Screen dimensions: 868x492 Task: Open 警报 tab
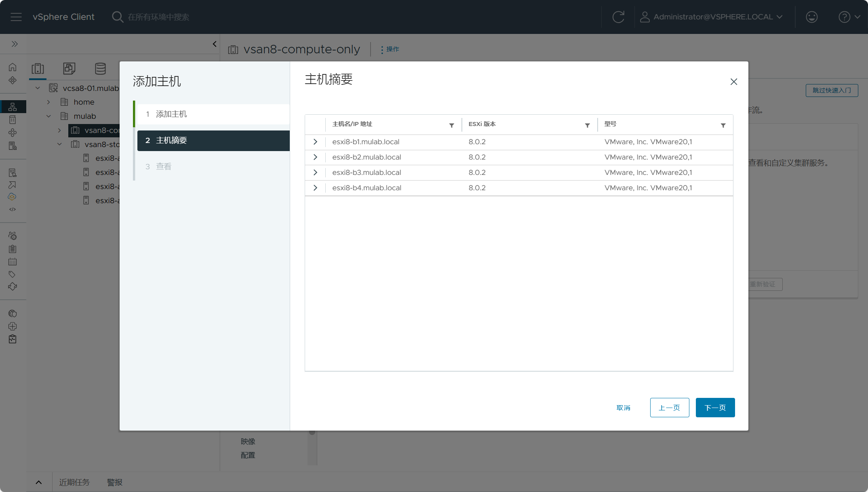click(x=115, y=482)
